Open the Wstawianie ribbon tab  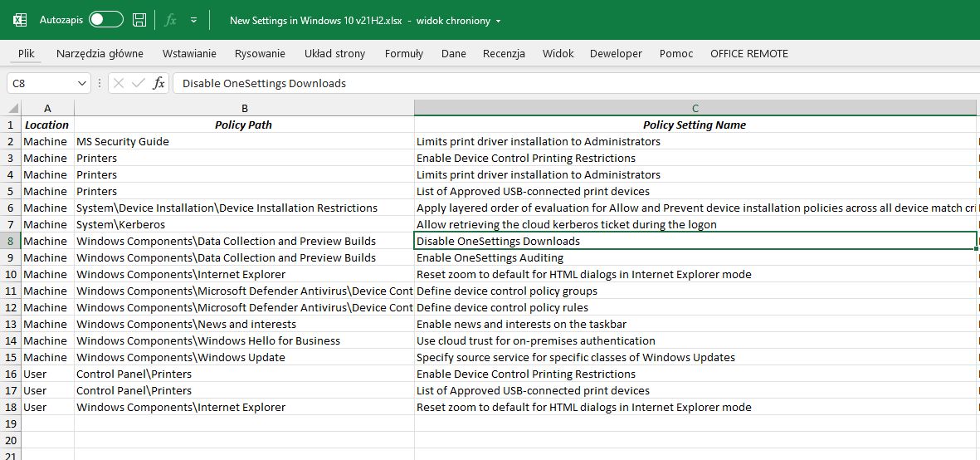point(189,54)
